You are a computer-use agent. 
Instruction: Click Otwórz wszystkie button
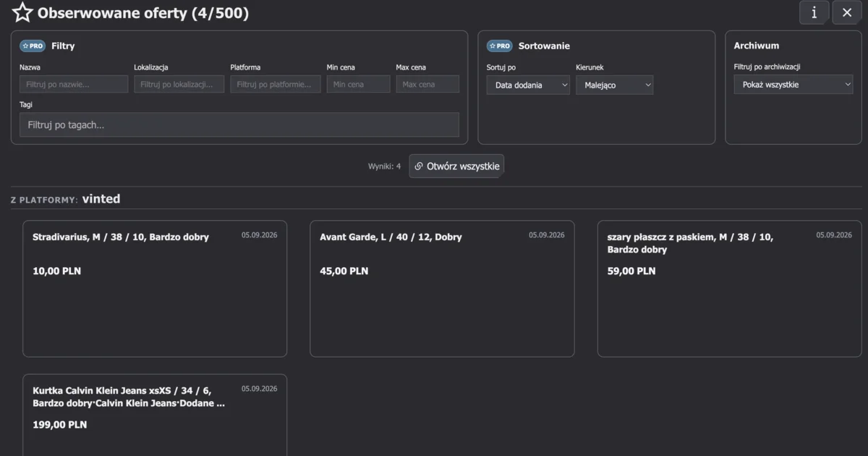(456, 166)
